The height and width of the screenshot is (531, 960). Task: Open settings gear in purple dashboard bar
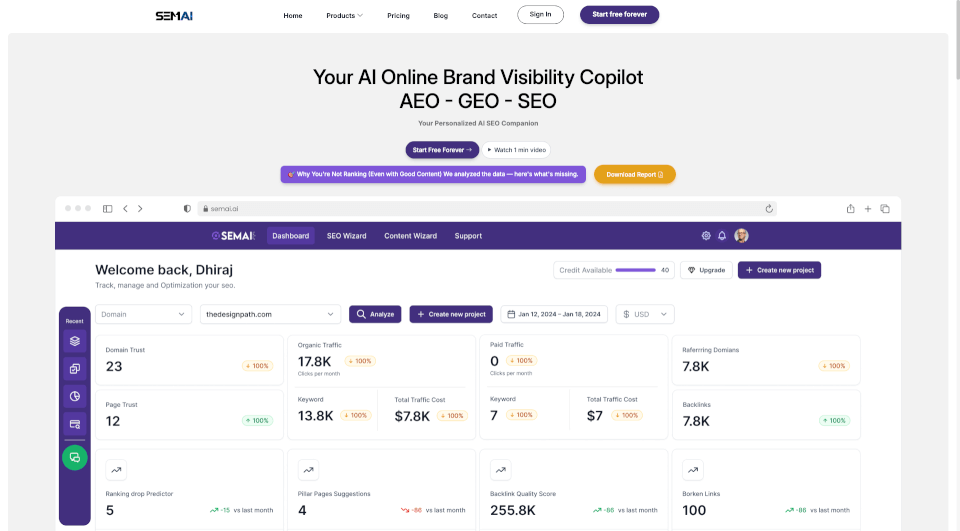coord(706,236)
